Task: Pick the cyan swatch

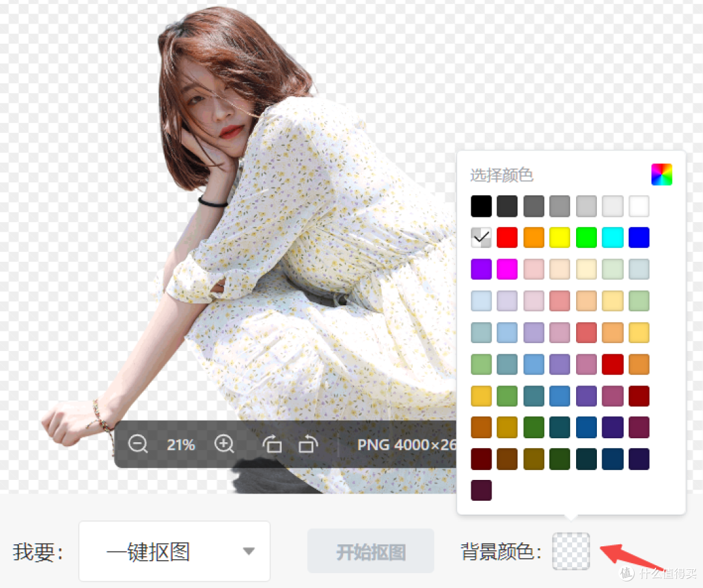Action: click(x=613, y=238)
